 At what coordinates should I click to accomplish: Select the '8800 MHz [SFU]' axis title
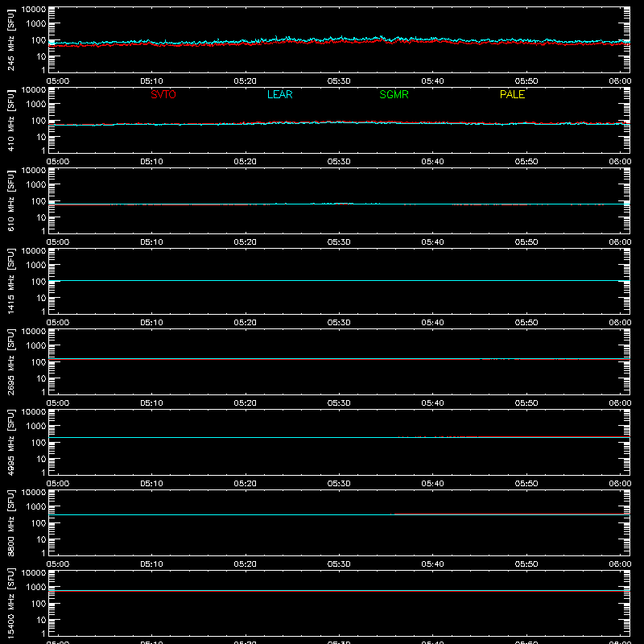(x=10, y=522)
